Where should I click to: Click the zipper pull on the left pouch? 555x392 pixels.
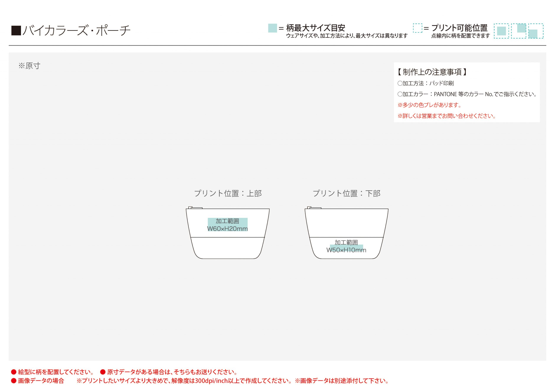pyautogui.click(x=195, y=208)
